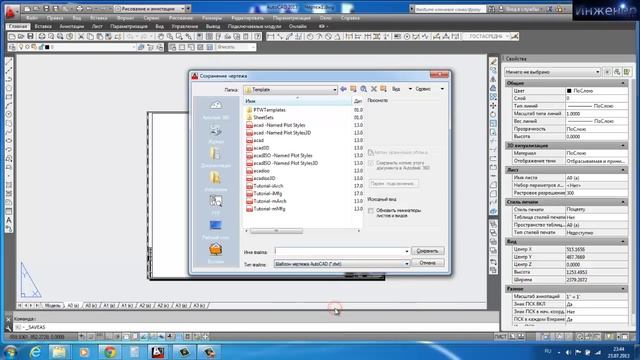This screenshot has height=360, width=640.
Task: Select the Line tool in the Draw toolbar
Action: coord(9,62)
